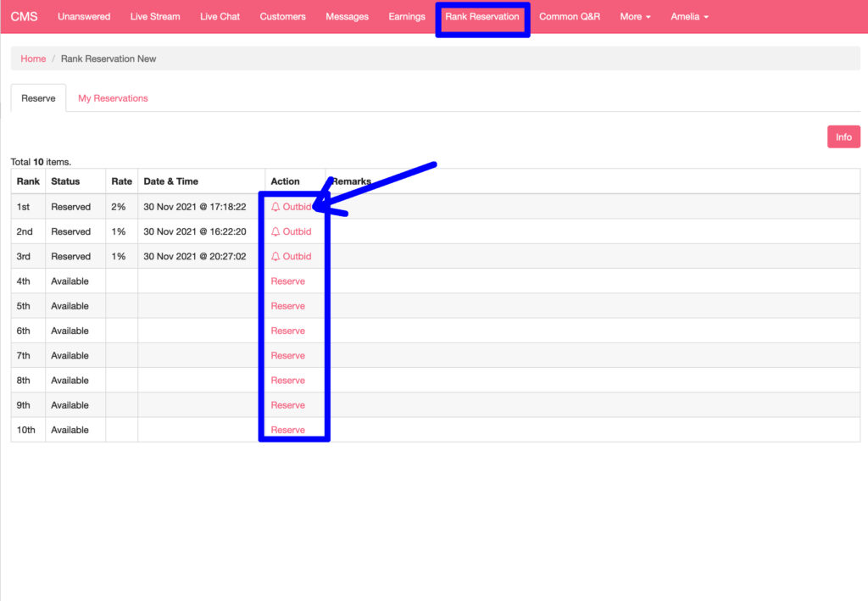Click the 10th rank cell
This screenshot has height=601, width=868.
(26, 430)
